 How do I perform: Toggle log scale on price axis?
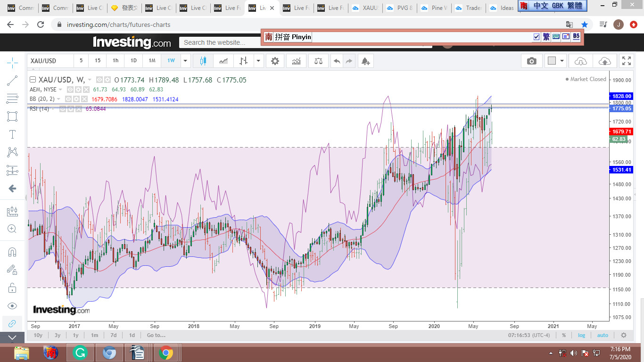tap(582, 335)
